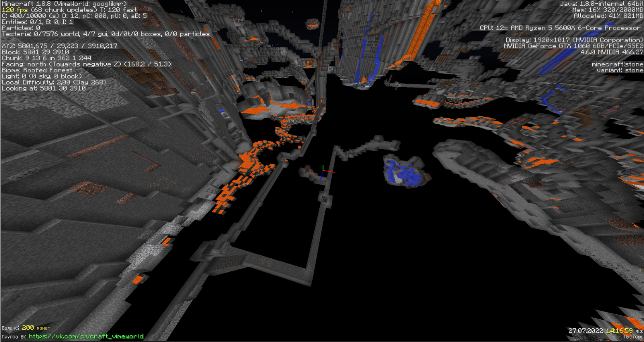
Task: Click the 'Баланс: 200 монет' balance readout
Action: pos(26,328)
